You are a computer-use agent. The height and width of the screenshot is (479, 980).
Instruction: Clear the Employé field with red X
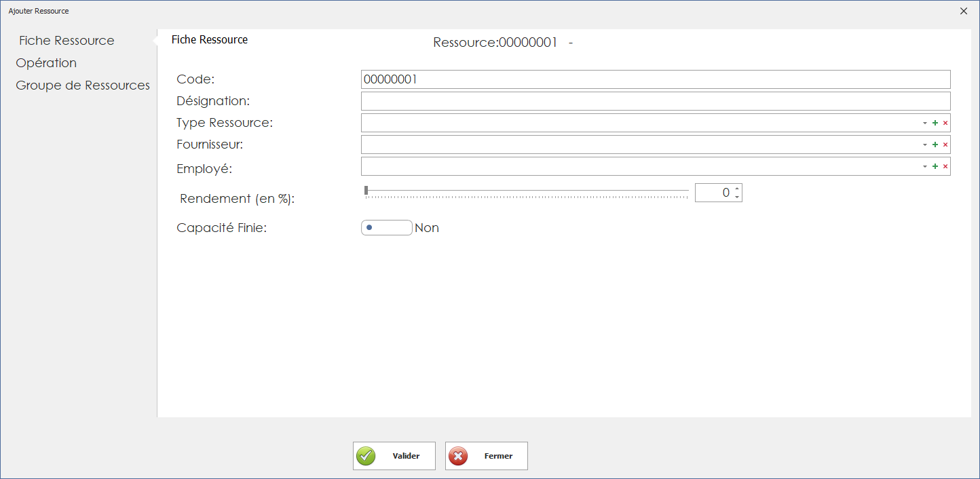[x=945, y=167]
